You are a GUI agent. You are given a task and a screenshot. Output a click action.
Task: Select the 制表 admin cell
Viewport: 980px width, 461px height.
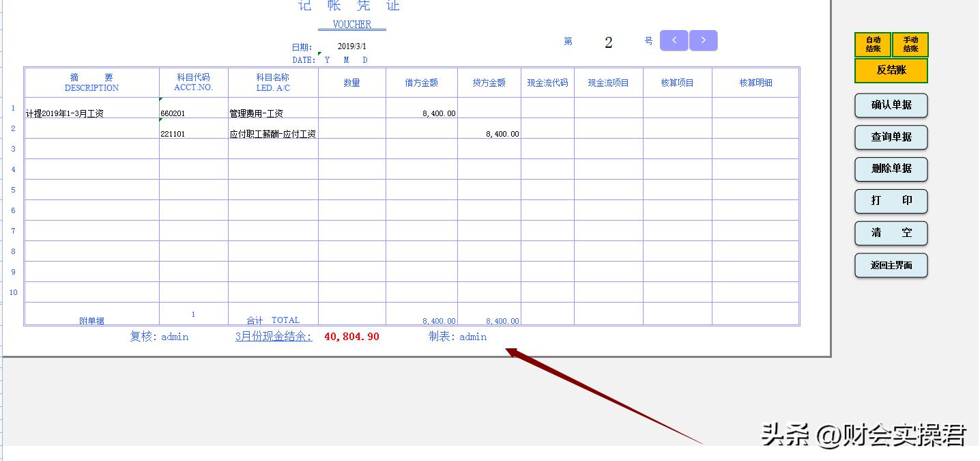coord(457,336)
